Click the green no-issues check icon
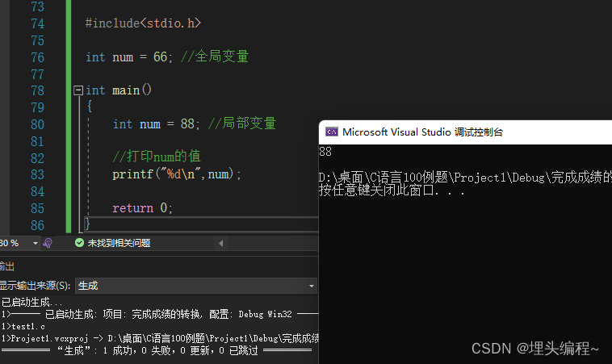This screenshot has width=612, height=364. pos(79,243)
